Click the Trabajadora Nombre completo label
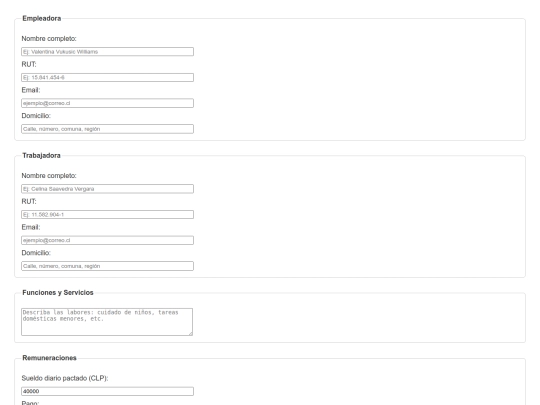Screen dimensions: 540x405 click(49, 176)
